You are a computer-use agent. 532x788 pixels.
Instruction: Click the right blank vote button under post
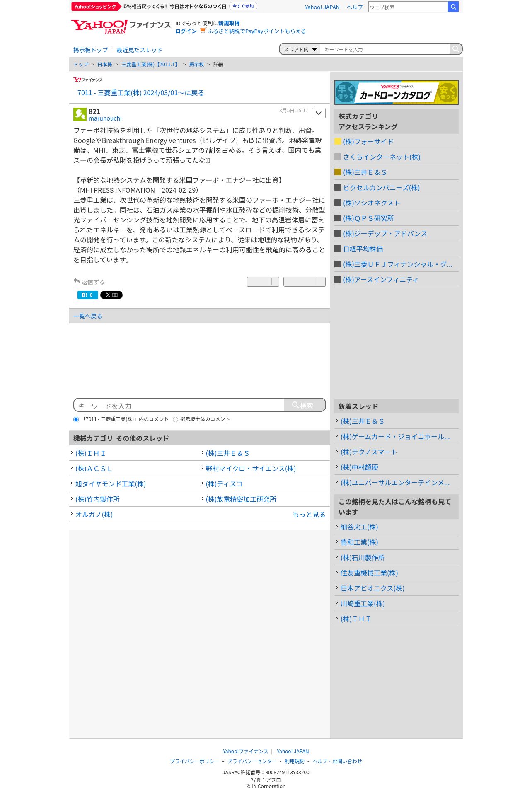click(x=305, y=282)
